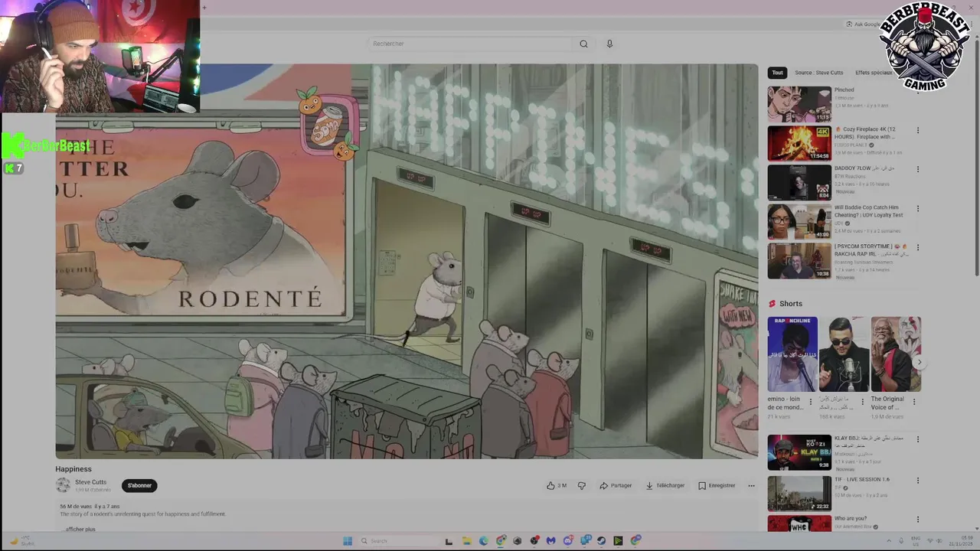Open Microsoft Edge from the taskbar
Image resolution: width=980 pixels, height=551 pixels.
coord(484,541)
